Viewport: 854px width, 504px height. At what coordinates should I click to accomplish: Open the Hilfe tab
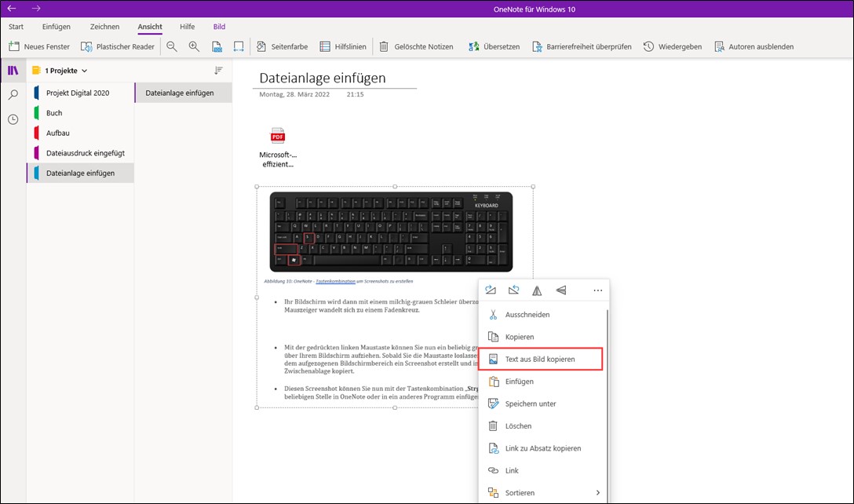click(x=188, y=27)
